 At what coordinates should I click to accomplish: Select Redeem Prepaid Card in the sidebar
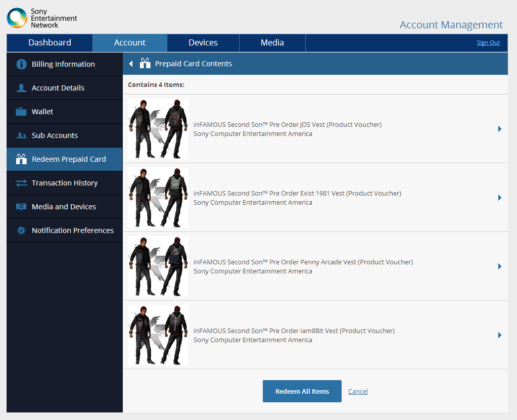[65, 159]
